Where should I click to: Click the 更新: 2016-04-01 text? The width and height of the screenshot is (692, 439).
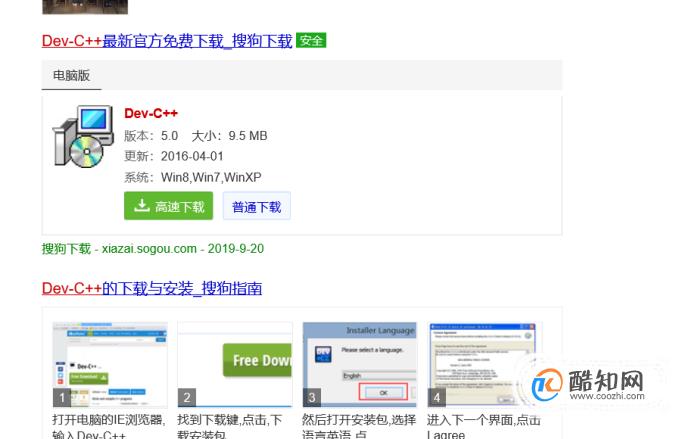174,156
